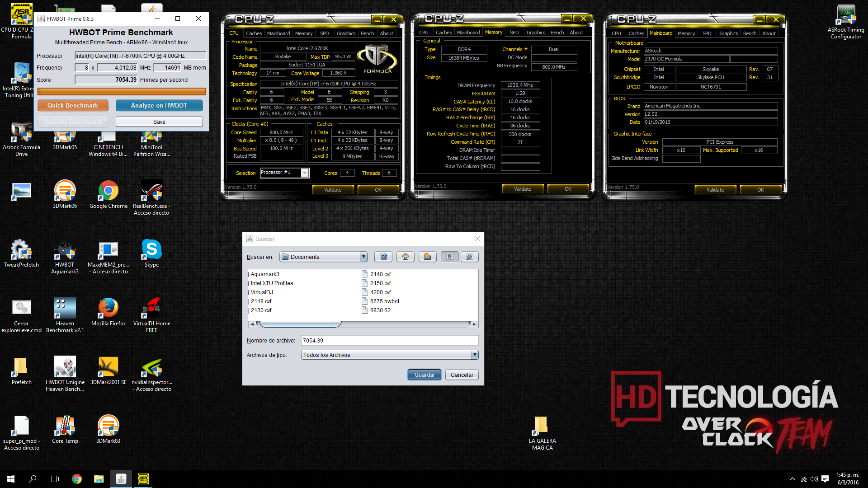Select the Aquamark3 folder in file list
The height and width of the screenshot is (488, 868).
(264, 274)
